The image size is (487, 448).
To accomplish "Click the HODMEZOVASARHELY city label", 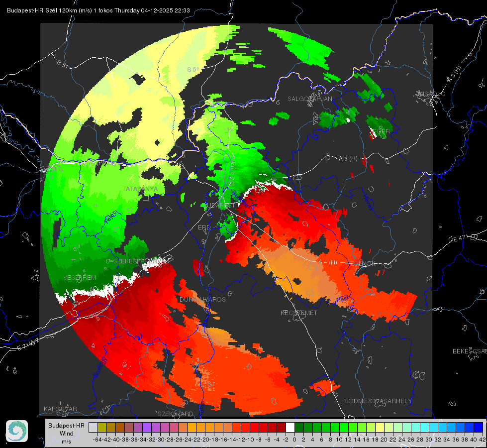I will coord(378,401).
